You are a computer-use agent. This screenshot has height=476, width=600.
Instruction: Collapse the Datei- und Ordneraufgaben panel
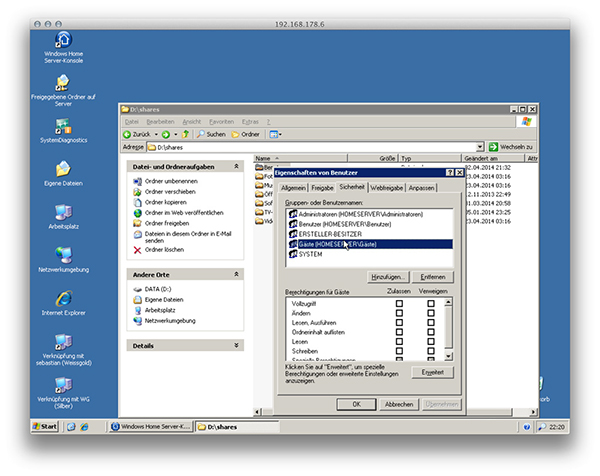[x=236, y=166]
